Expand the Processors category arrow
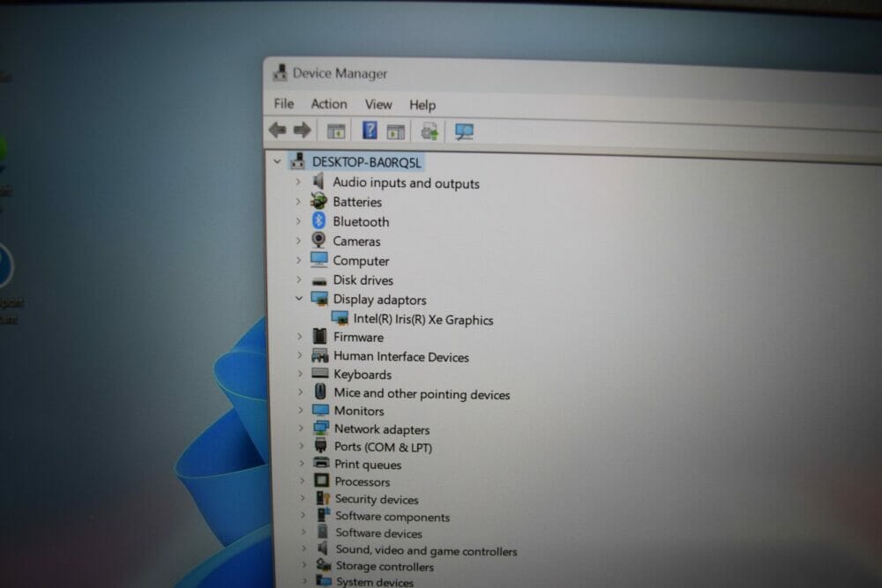The width and height of the screenshot is (882, 588). click(302, 480)
